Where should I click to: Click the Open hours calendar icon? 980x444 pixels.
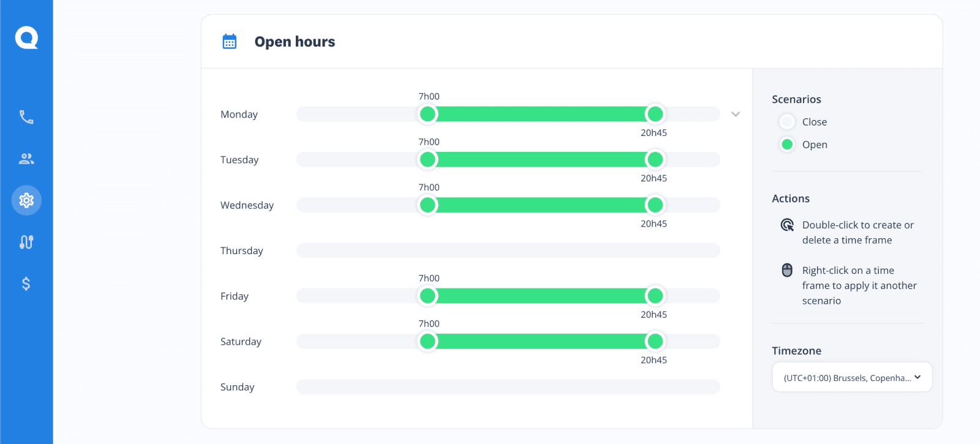pos(230,42)
